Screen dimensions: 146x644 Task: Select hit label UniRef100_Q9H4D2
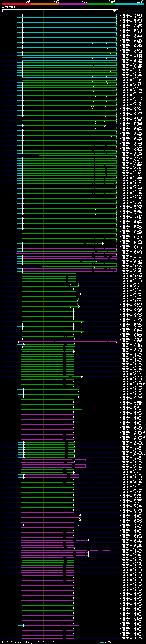pos(131,427)
